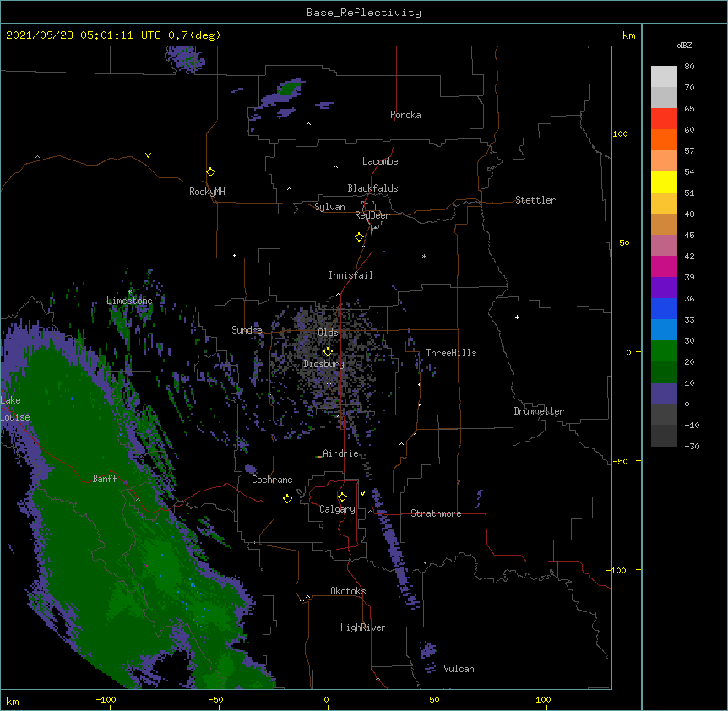
Task: Select yellow diamond marker between Olds and Didsbury
Action: click(328, 351)
